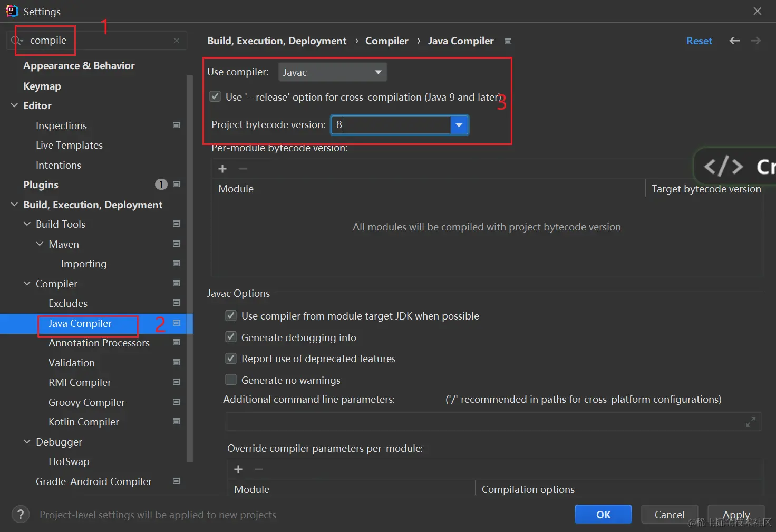Open Keymap settings
Screen dimensions: 776x532
point(42,86)
